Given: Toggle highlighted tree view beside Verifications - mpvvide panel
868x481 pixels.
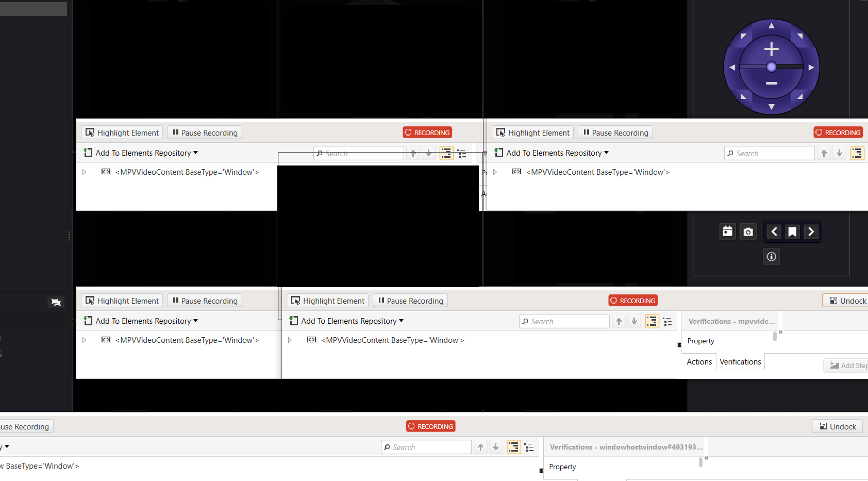Looking at the screenshot, I should pos(652,322).
